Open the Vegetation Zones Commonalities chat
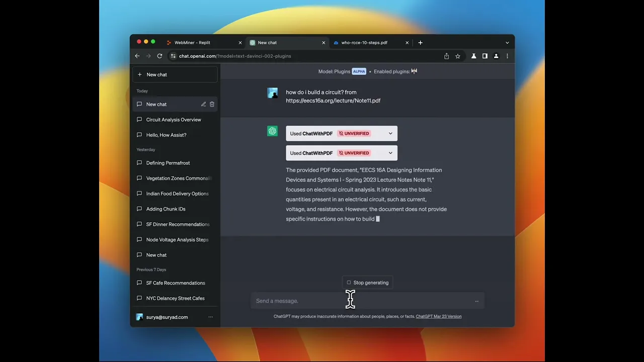The height and width of the screenshot is (362, 644). click(175, 178)
